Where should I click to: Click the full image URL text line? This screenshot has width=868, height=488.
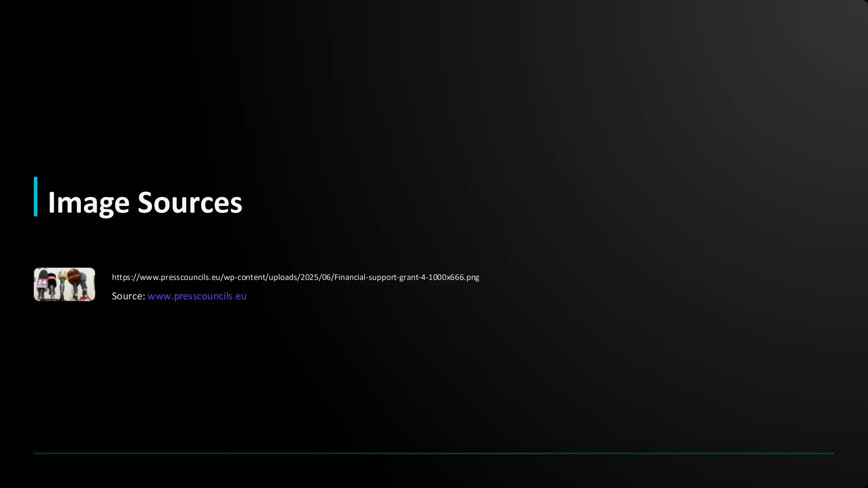coord(295,277)
